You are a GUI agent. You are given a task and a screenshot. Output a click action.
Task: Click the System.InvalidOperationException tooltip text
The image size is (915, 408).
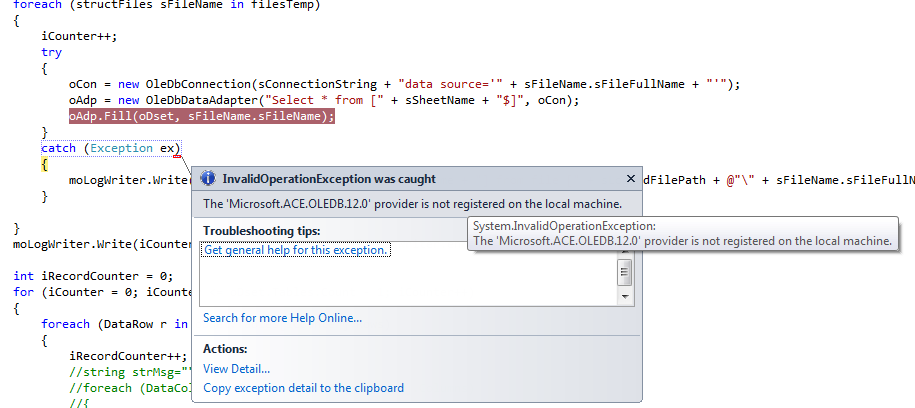point(682,233)
